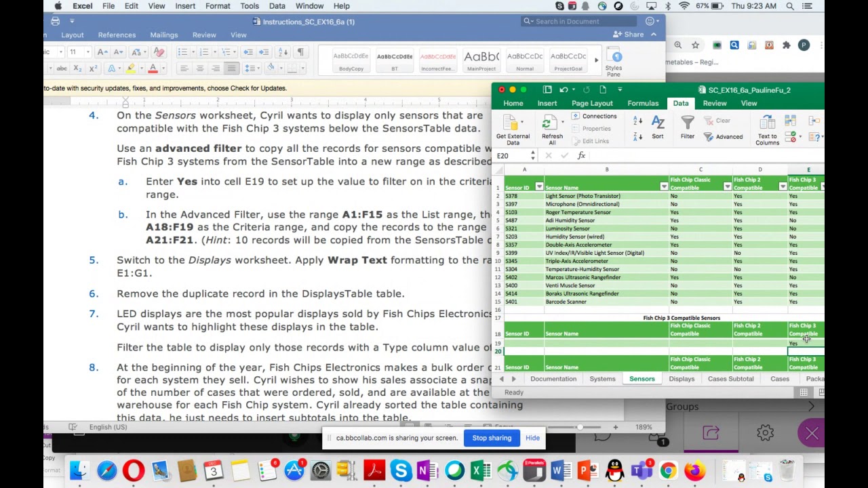
Task: Toggle Word justify alignment
Action: click(x=231, y=68)
